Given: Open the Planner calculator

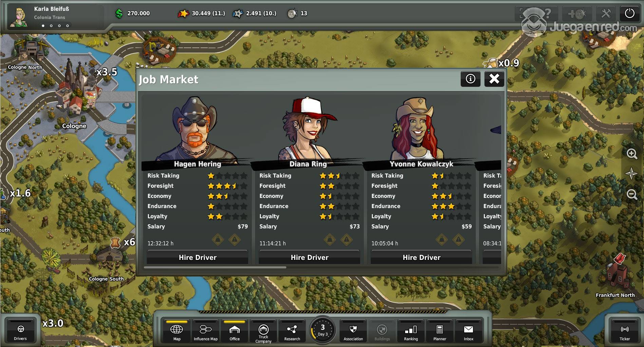Looking at the screenshot, I should (440, 331).
